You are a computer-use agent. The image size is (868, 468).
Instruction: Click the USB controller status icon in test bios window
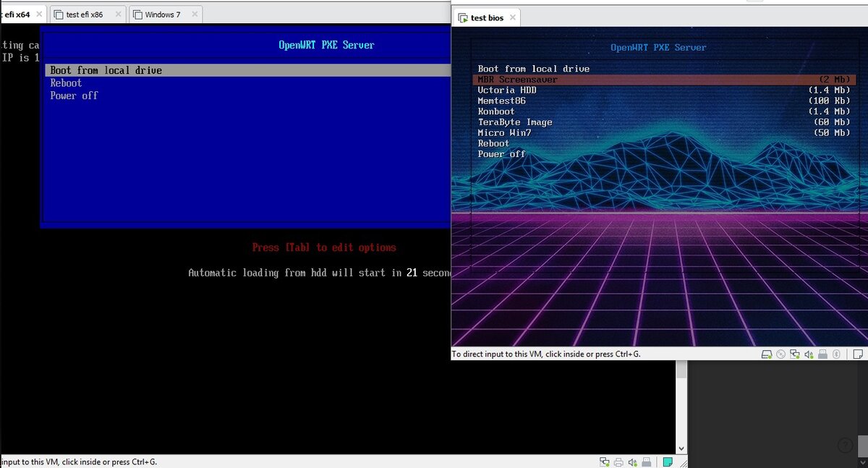click(x=822, y=354)
